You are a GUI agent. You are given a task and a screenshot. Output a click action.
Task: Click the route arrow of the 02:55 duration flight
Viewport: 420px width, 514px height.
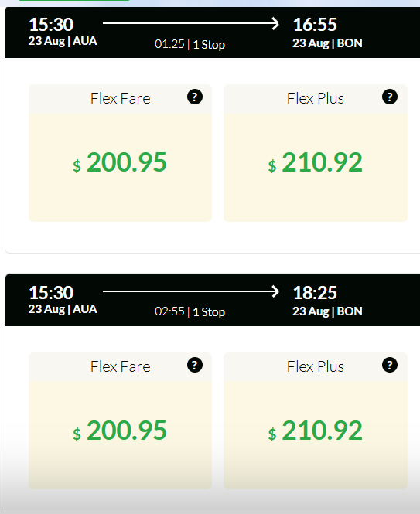point(190,291)
